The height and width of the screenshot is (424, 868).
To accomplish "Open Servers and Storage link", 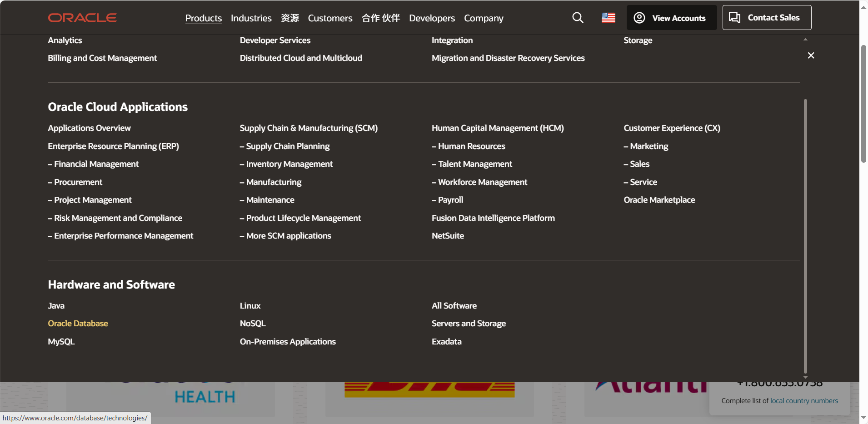I will click(x=469, y=324).
